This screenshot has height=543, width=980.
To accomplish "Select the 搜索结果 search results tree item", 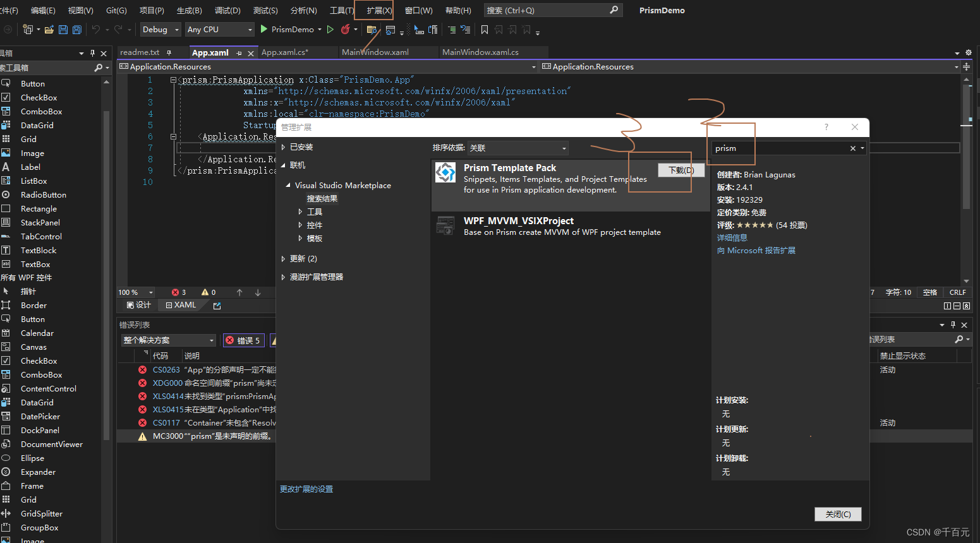I will (322, 199).
